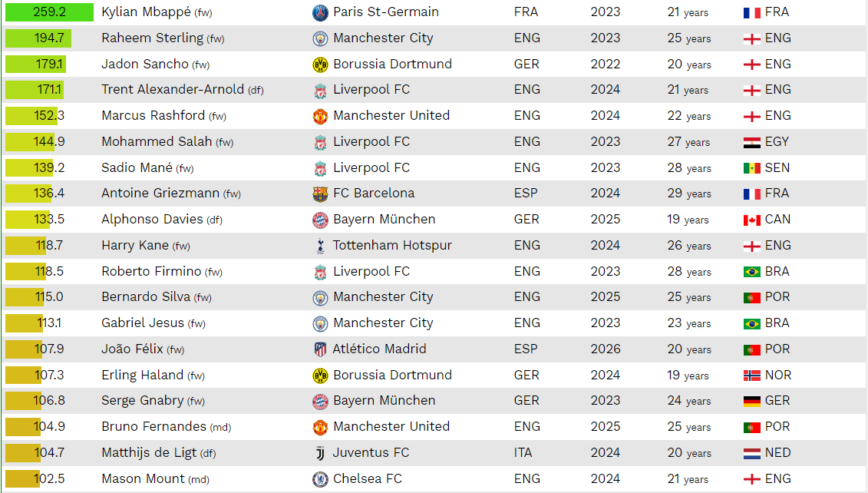Screen dimensions: 868x493
Task: Click the Senegal flag icon
Action: [x=752, y=168]
